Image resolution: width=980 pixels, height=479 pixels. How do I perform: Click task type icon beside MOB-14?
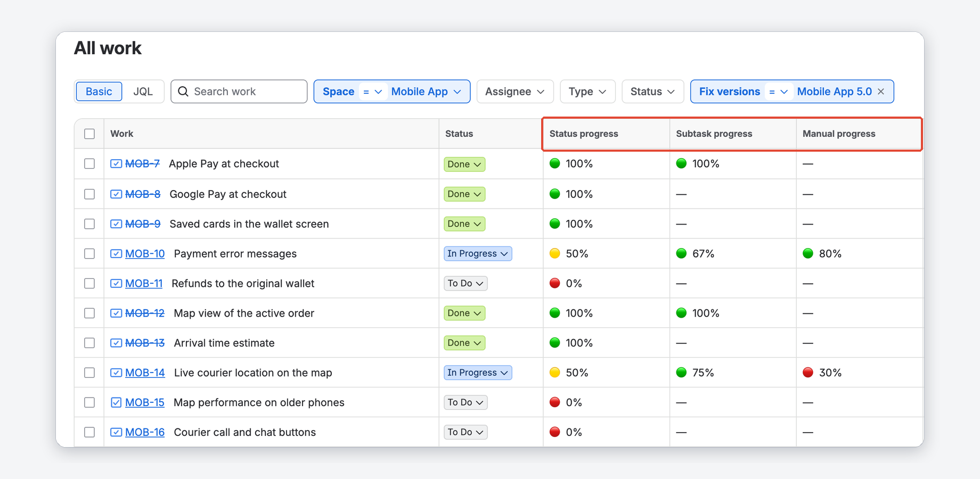[116, 373]
